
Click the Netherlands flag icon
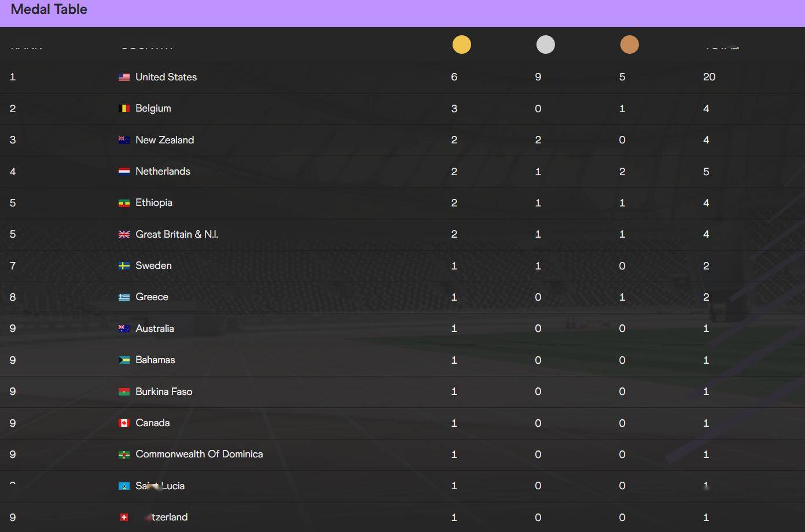pos(124,171)
